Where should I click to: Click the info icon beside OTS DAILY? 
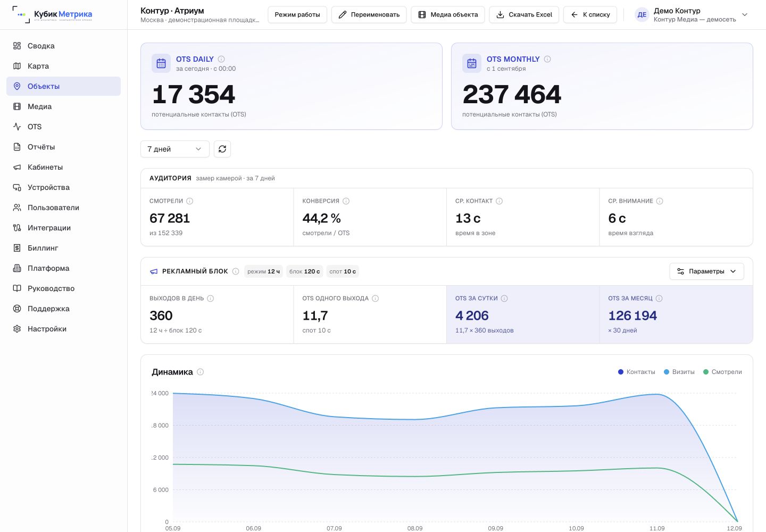pyautogui.click(x=221, y=59)
